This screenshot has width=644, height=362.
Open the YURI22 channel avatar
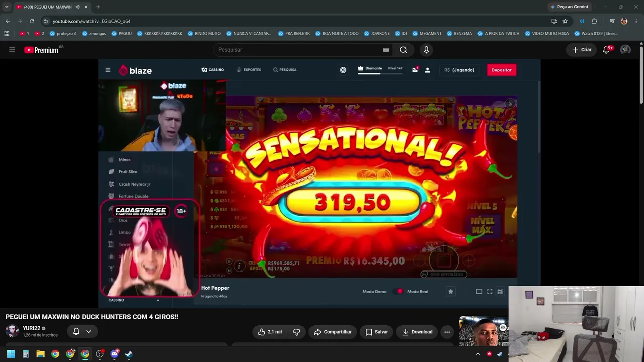click(12, 331)
